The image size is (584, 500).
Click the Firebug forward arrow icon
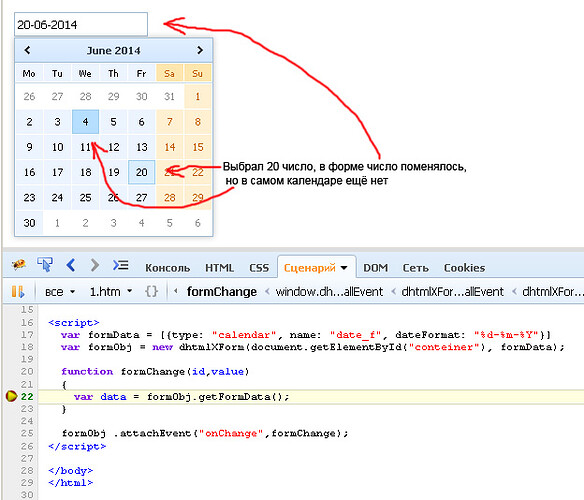95,265
